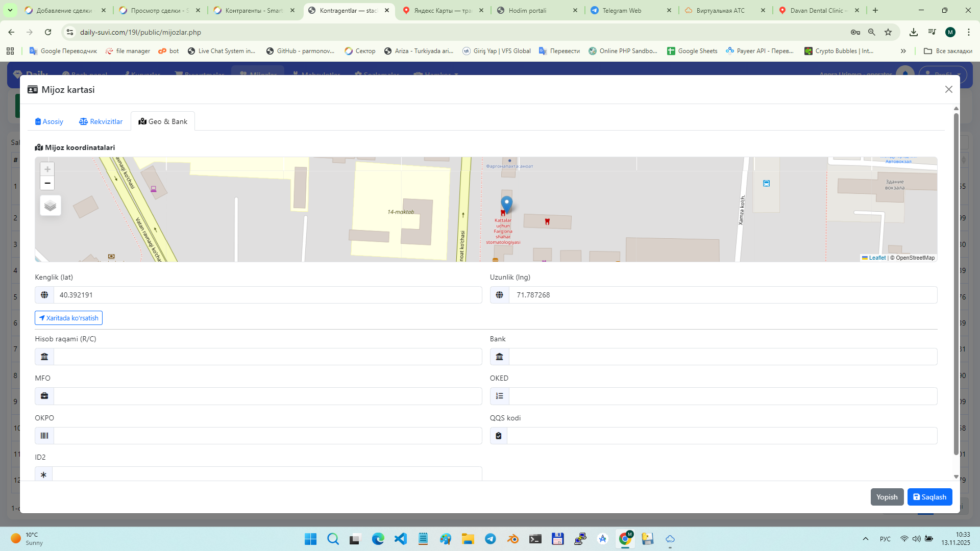Zoom in on the Leaflet map
The width and height of the screenshot is (980, 551).
[x=47, y=169]
